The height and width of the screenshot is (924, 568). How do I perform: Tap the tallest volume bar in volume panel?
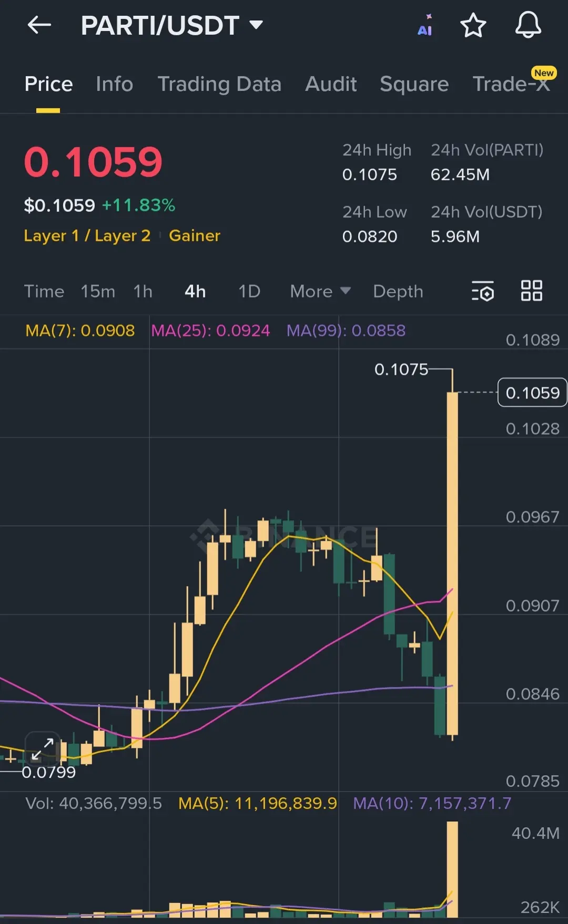pyautogui.click(x=452, y=869)
